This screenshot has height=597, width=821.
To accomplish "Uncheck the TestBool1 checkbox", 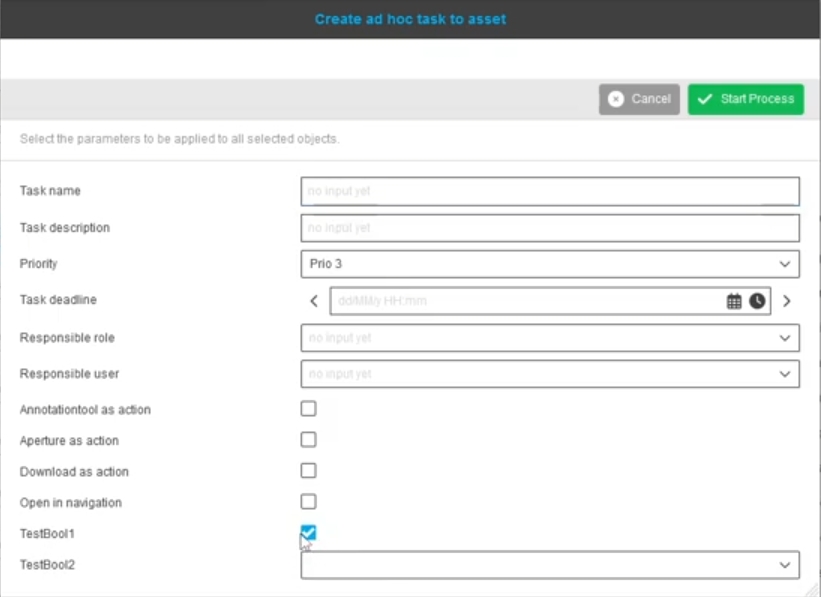I will [x=308, y=532].
